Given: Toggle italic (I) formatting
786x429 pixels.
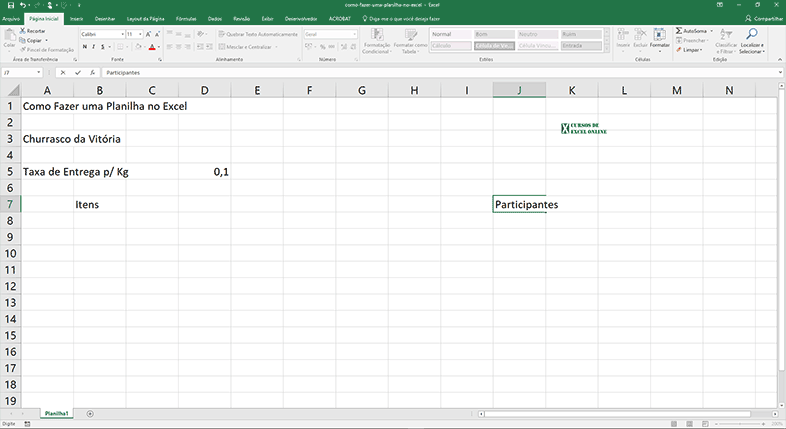Looking at the screenshot, I should tap(93, 47).
